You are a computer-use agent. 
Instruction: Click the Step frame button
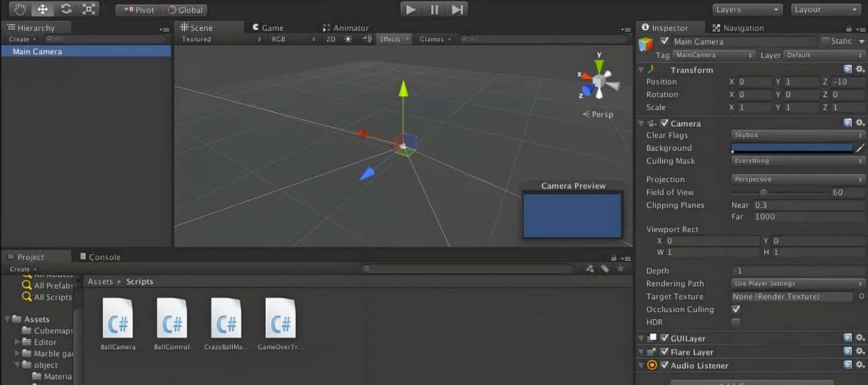coord(457,9)
